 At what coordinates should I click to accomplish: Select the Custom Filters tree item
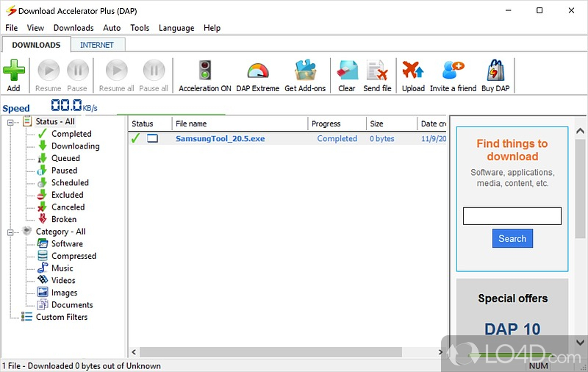coord(61,317)
